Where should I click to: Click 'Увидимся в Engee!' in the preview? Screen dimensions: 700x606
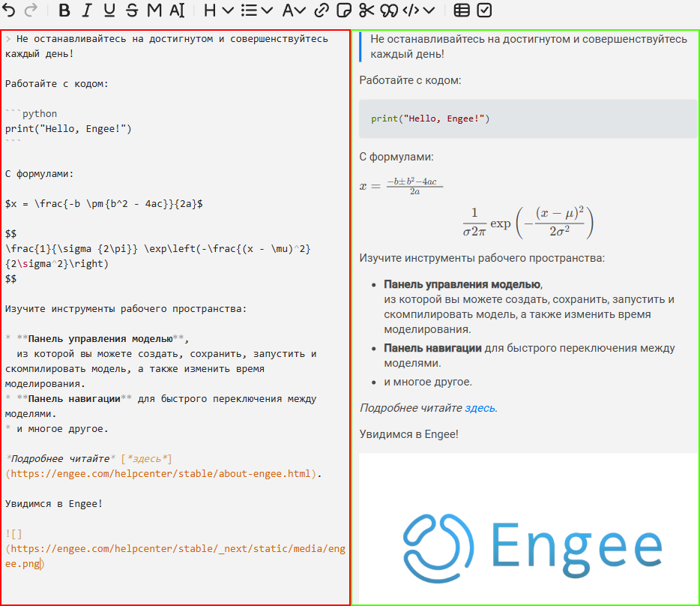[409, 434]
